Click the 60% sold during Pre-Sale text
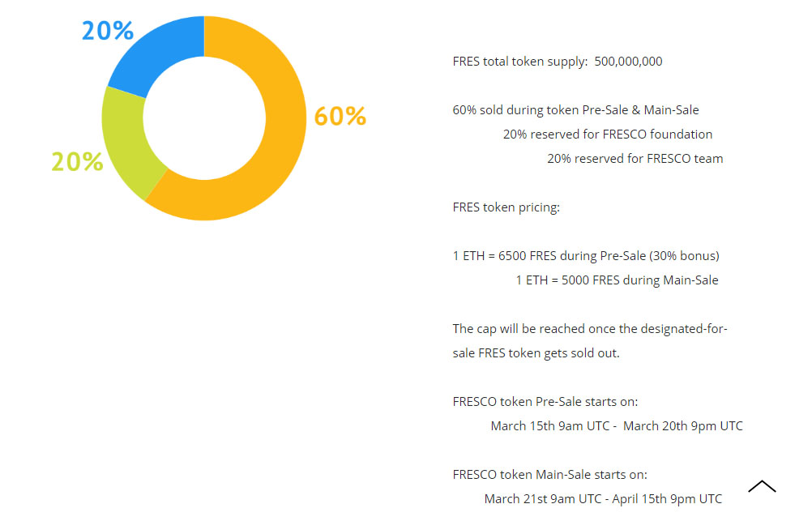Screen dimensions: 812x521 575,110
